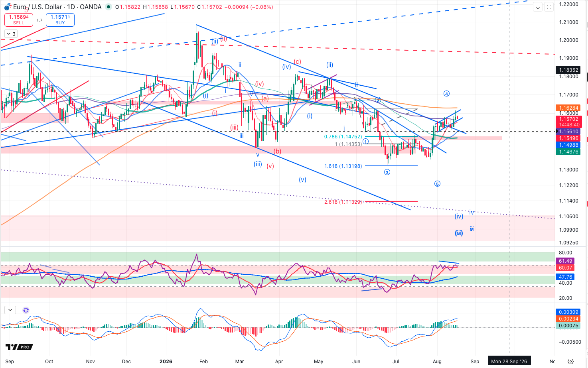Click the purple refresh icon in MACD pane
588x368 pixels.
pyautogui.click(x=26, y=310)
